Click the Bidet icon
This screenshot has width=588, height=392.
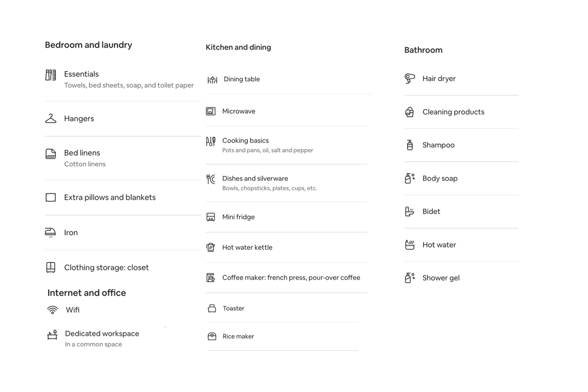pos(410,212)
